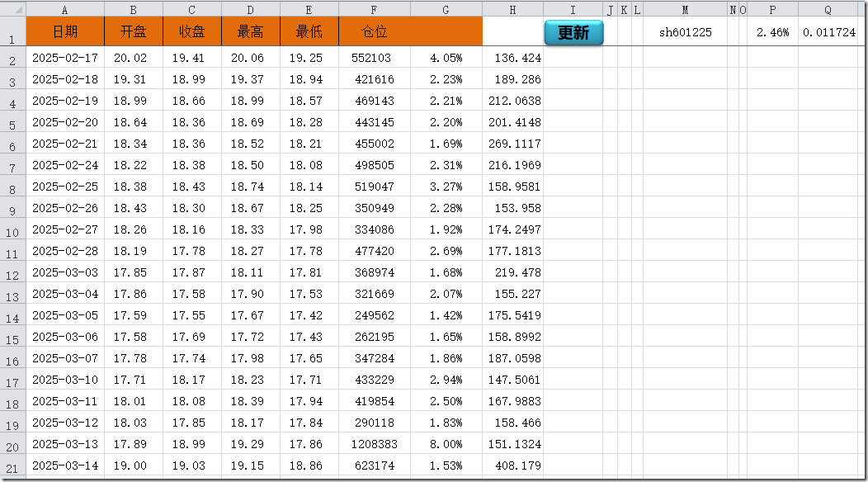Select row 21 header
Image resolution: width=868 pixels, height=482 pixels.
[12, 465]
